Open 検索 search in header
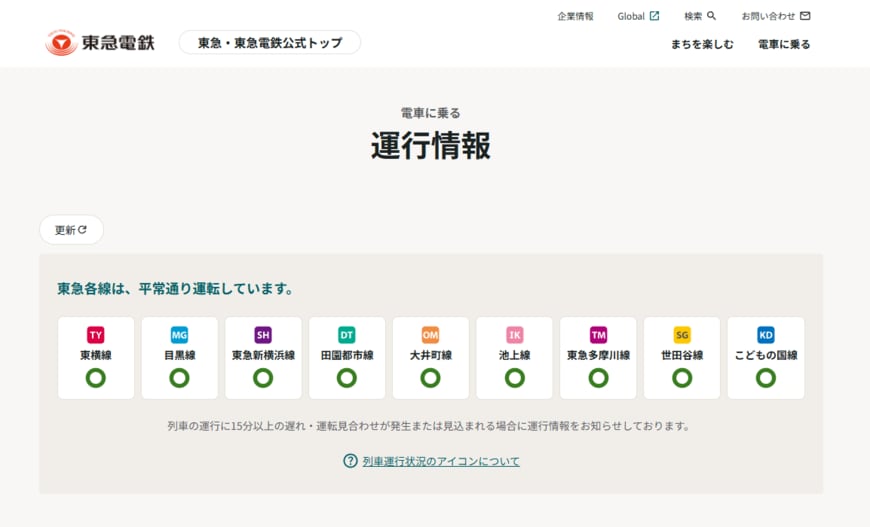Image resolution: width=870 pixels, height=527 pixels. point(700,16)
